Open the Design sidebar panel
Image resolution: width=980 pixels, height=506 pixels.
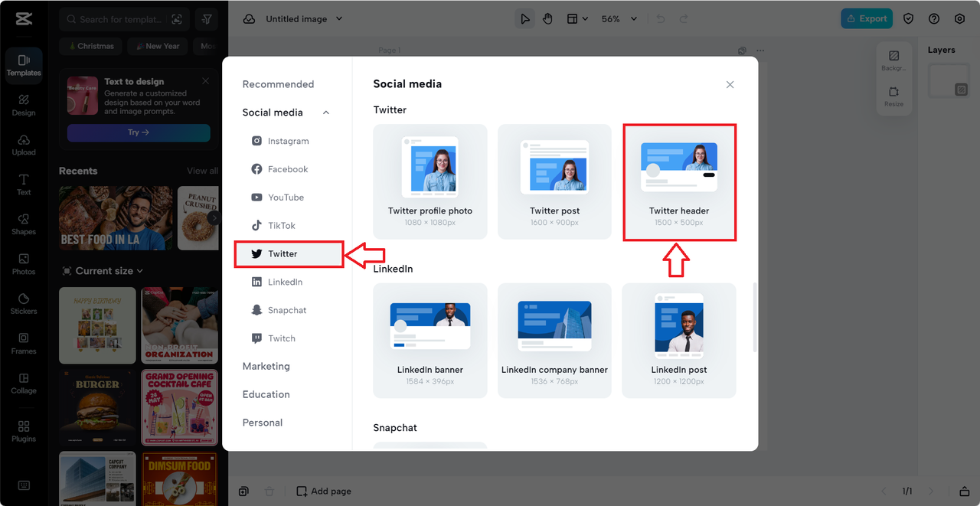pos(24,105)
